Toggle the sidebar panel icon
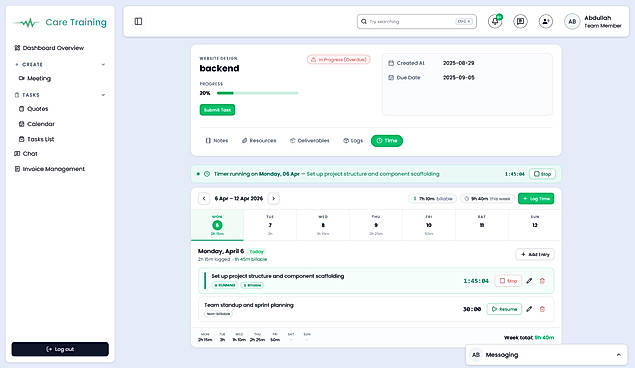 coord(138,21)
